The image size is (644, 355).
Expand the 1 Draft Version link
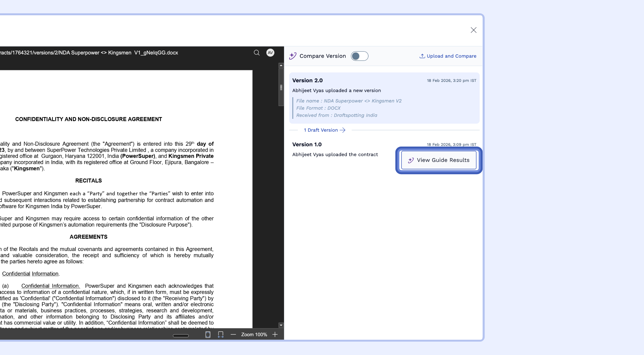(324, 130)
